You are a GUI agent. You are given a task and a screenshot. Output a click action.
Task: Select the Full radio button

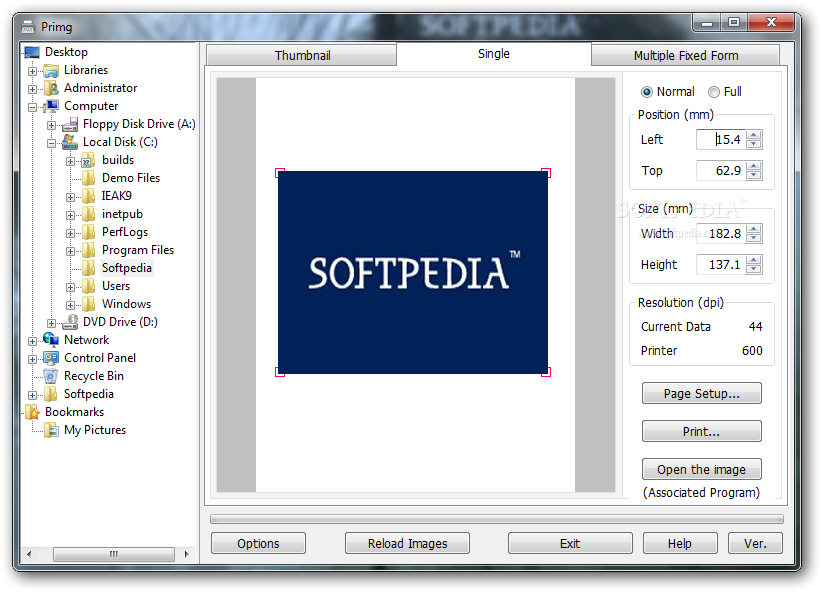713,92
